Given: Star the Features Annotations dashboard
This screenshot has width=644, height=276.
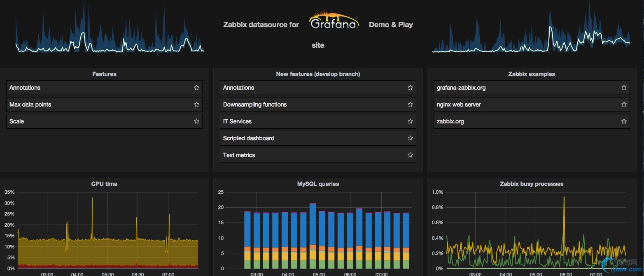Looking at the screenshot, I should tap(196, 88).
